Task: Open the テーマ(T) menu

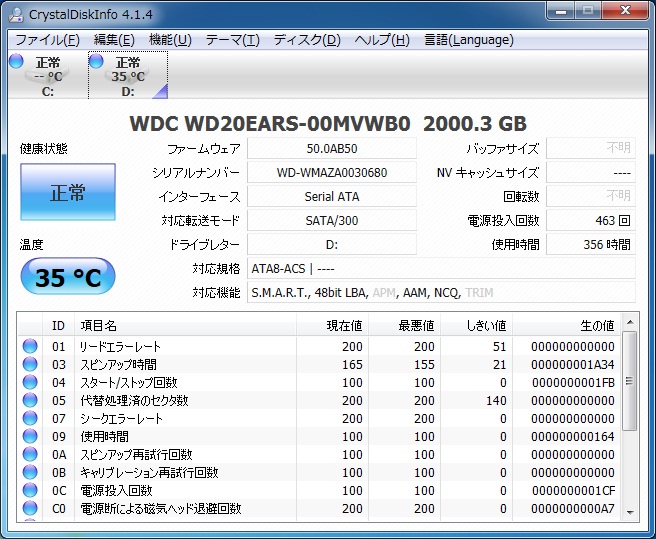Action: pos(233,40)
